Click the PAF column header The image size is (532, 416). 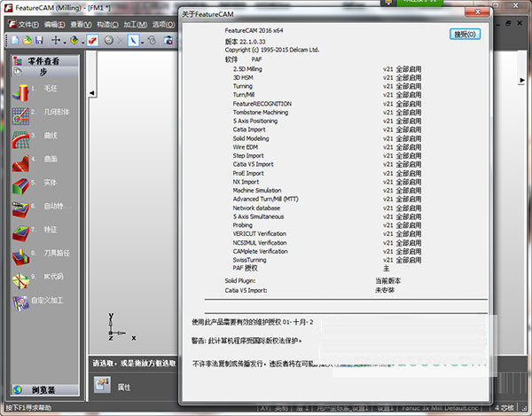click(256, 59)
